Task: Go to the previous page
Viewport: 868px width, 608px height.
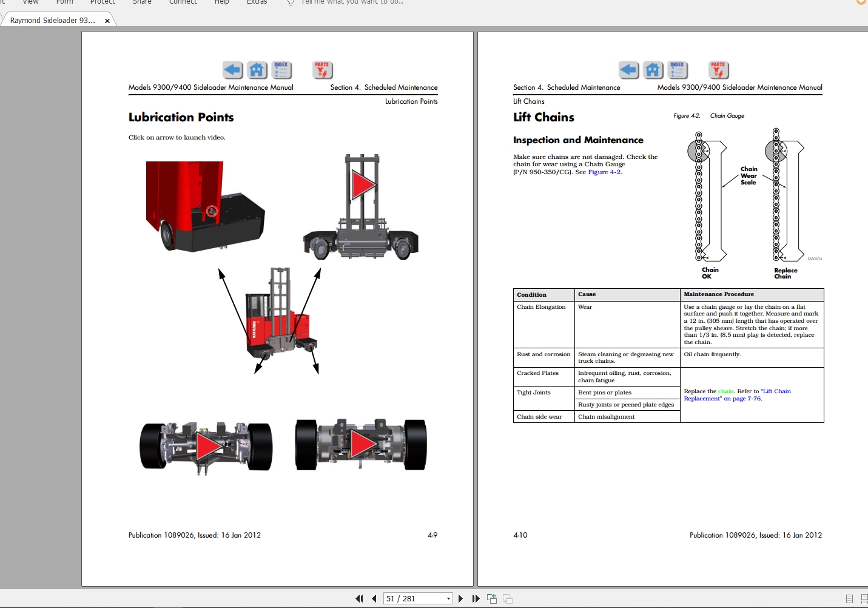Action: coord(374,599)
